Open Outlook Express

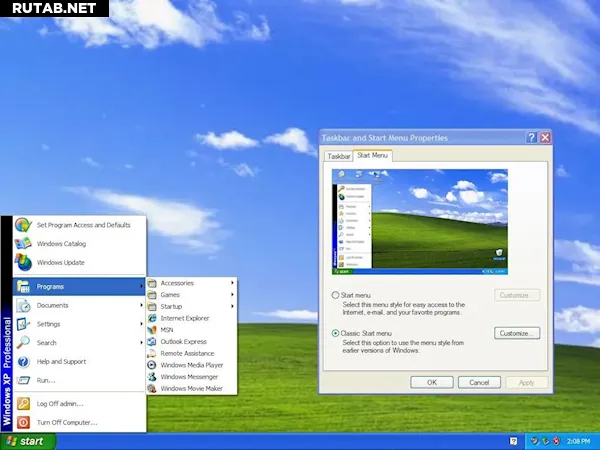pos(183,341)
